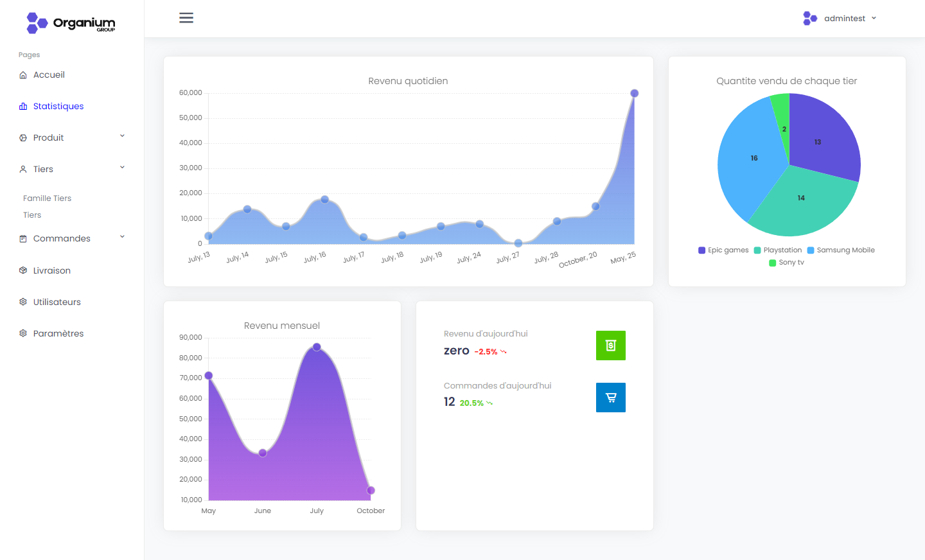Toggle Playstation legend entry

[778, 250]
